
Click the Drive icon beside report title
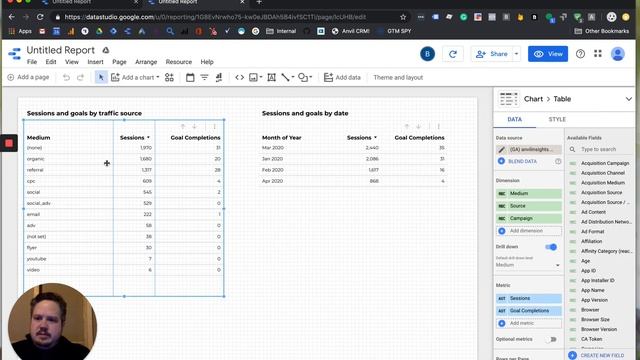click(x=106, y=50)
